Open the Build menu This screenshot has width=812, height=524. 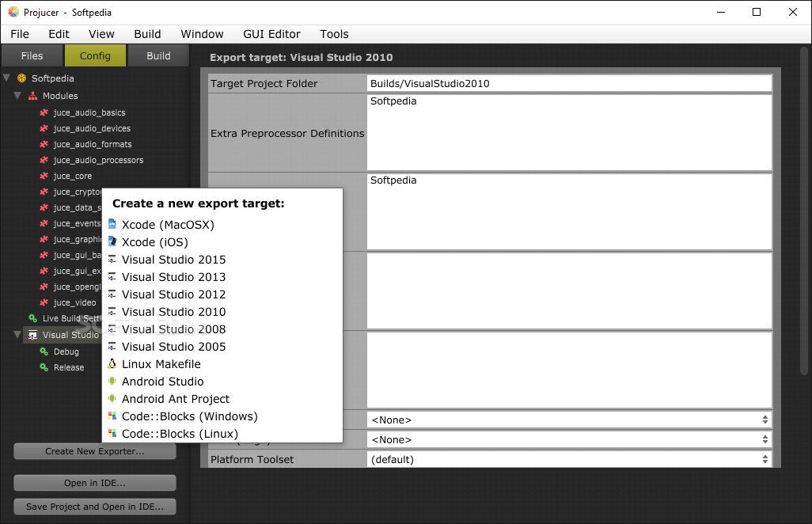(x=147, y=34)
